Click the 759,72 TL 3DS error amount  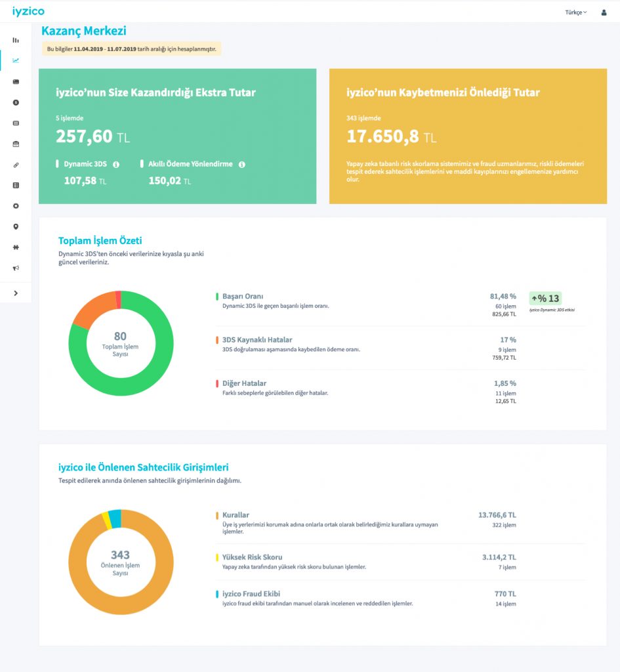[x=504, y=358]
